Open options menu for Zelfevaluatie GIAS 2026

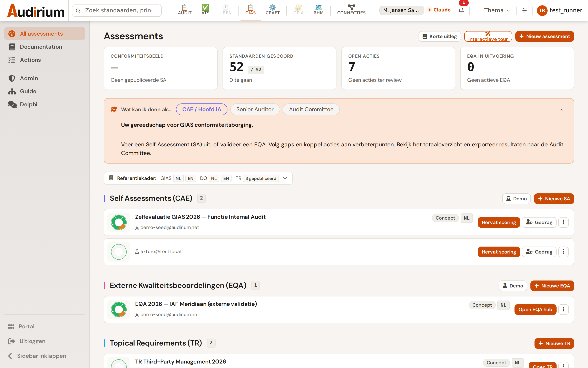(563, 222)
